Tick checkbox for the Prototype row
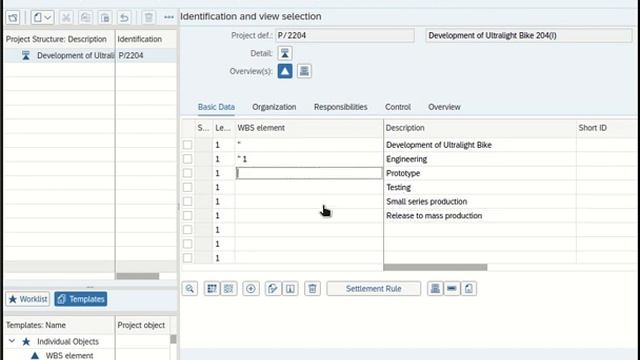The height and width of the screenshot is (360, 640). tap(187, 173)
